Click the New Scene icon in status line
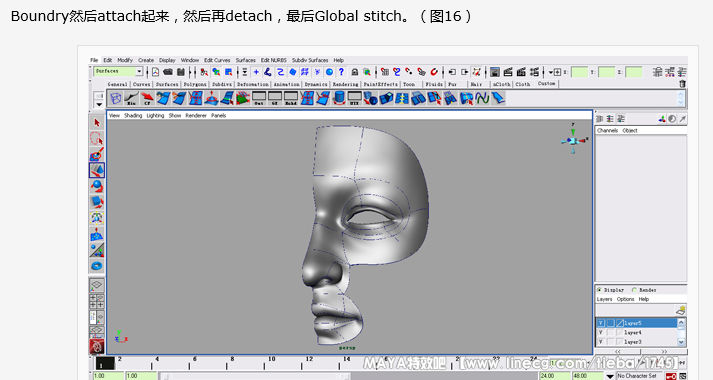Image resolution: width=713 pixels, height=380 pixels. pos(156,72)
